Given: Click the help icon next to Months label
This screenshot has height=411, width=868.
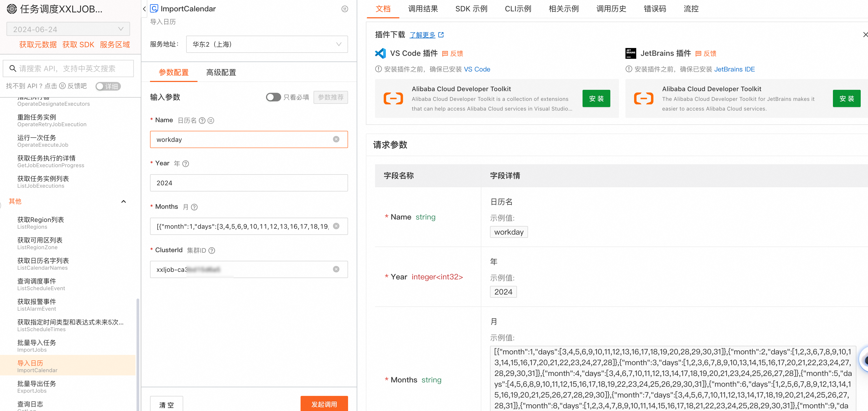Looking at the screenshot, I should (x=194, y=207).
